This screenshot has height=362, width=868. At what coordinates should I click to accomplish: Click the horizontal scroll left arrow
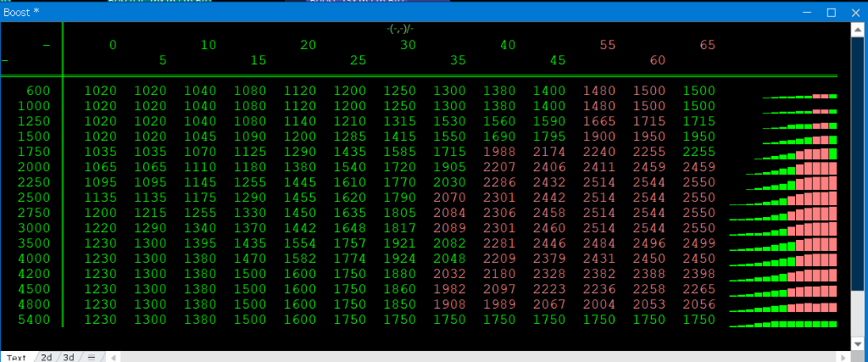(x=114, y=357)
